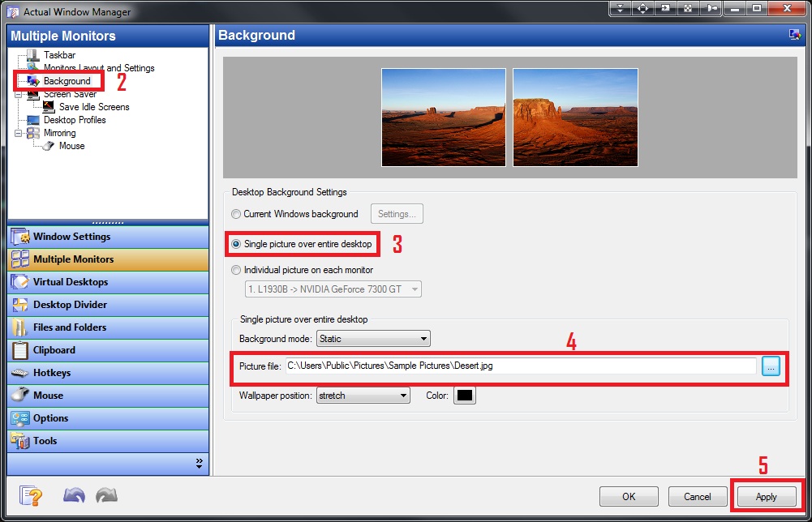
Task: Click the Settings... button
Action: (397, 214)
